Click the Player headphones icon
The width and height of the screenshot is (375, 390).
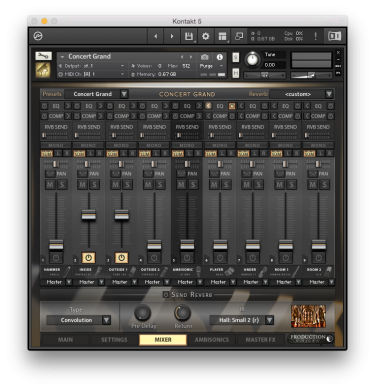coord(230,272)
